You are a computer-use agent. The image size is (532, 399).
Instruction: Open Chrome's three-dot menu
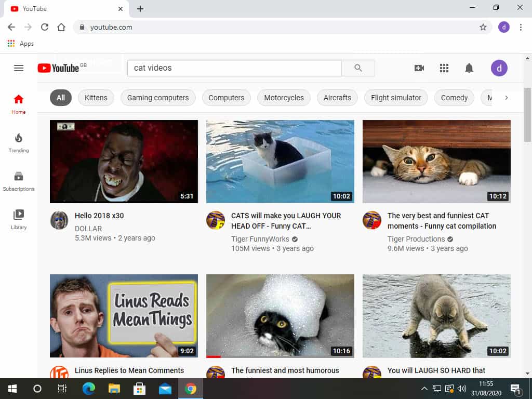521,27
